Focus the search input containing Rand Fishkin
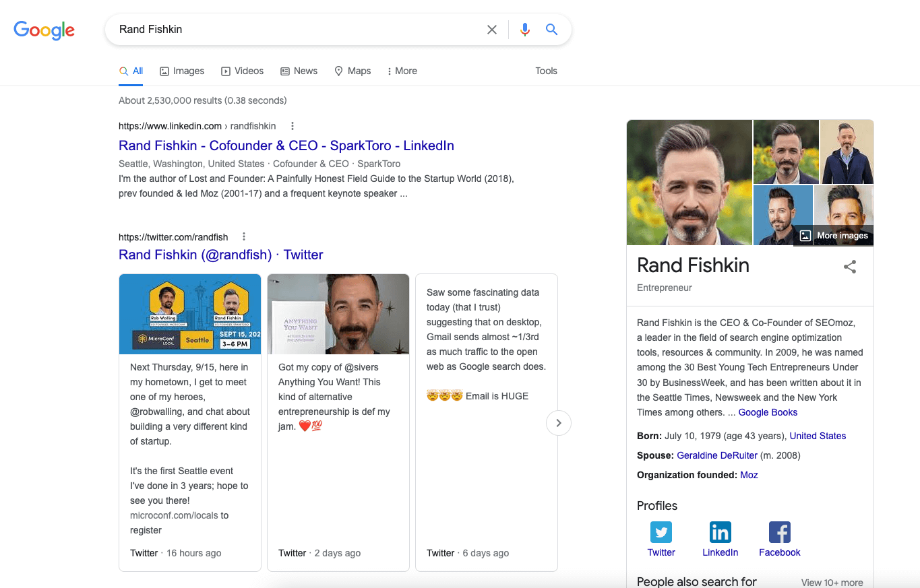Image resolution: width=920 pixels, height=588 pixels. (x=297, y=30)
